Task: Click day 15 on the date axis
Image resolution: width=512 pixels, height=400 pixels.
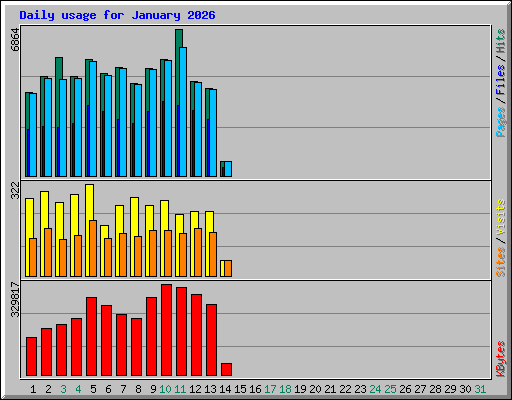Action: click(x=240, y=389)
